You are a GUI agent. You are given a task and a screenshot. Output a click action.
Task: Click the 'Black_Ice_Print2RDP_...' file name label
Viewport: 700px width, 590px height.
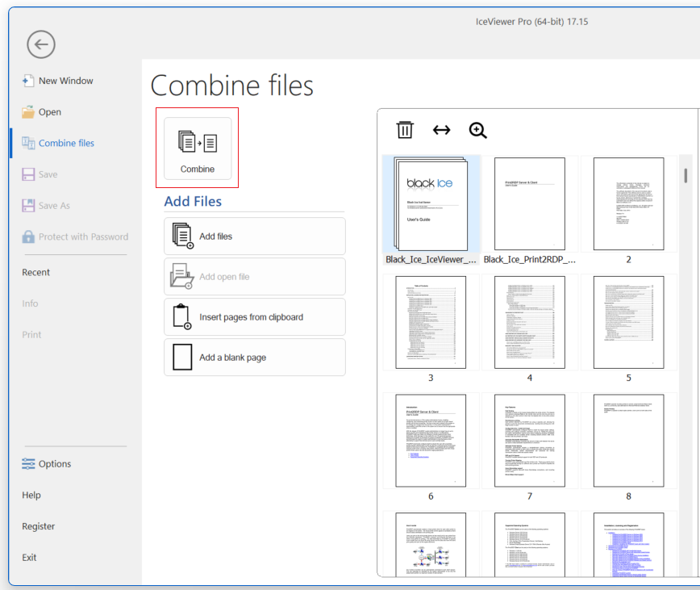point(530,260)
